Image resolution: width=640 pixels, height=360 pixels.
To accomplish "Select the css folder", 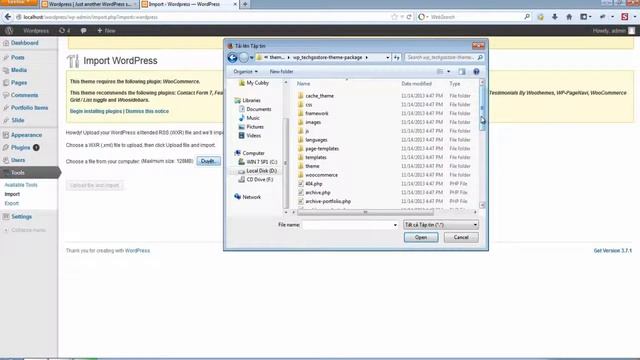I will point(309,104).
